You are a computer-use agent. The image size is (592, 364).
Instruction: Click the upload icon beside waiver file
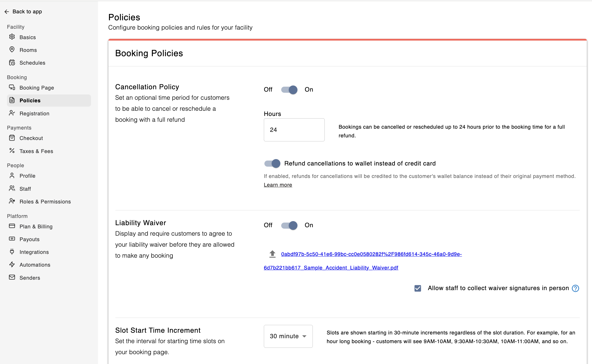[x=272, y=254]
